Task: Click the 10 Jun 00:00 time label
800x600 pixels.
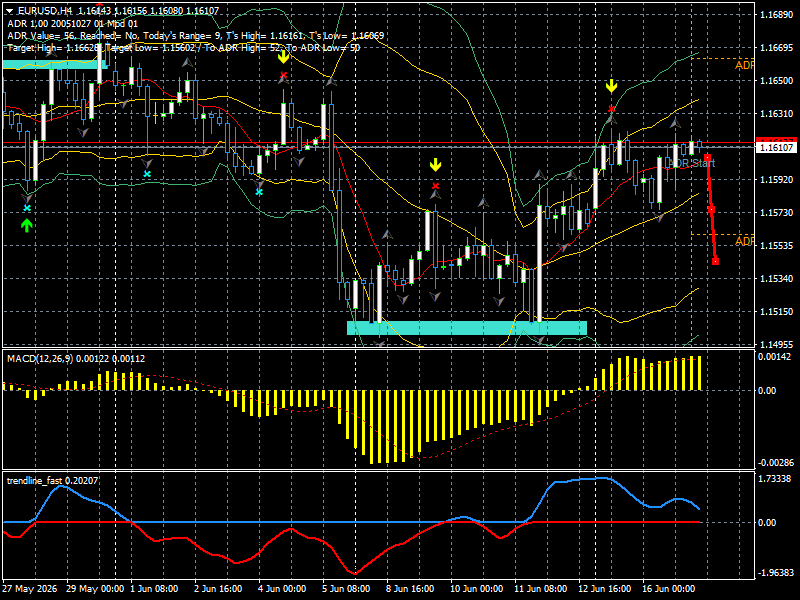Action: 477,589
